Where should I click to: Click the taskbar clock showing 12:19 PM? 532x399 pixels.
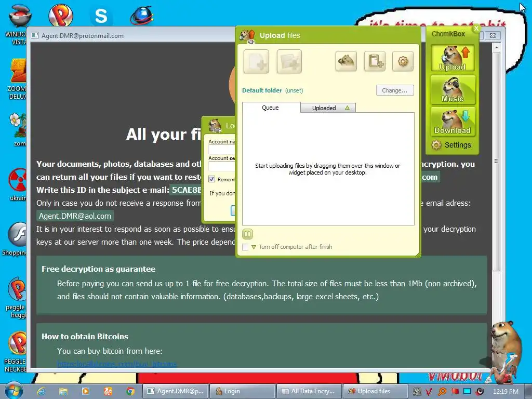coord(506,392)
